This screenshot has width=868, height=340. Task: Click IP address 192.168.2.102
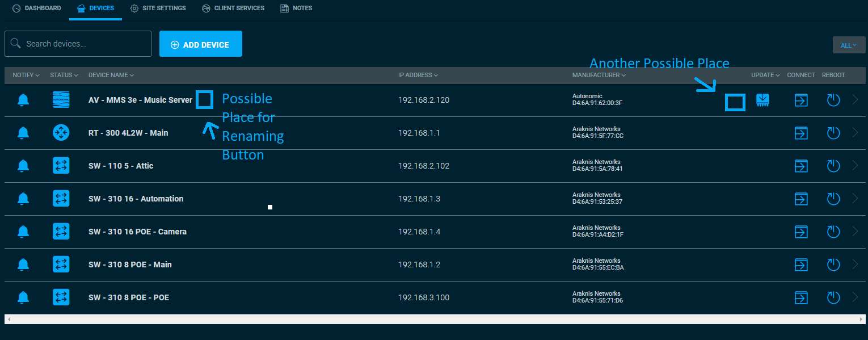[424, 166]
